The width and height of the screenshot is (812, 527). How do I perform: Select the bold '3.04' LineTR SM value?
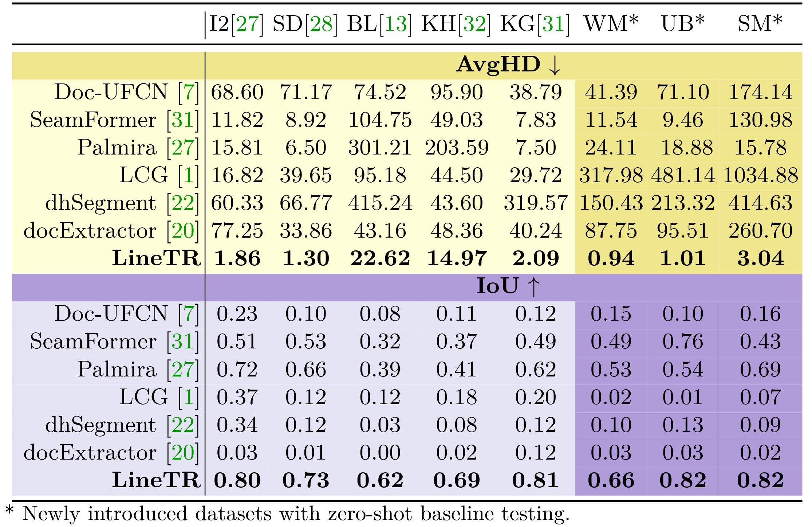tap(760, 258)
